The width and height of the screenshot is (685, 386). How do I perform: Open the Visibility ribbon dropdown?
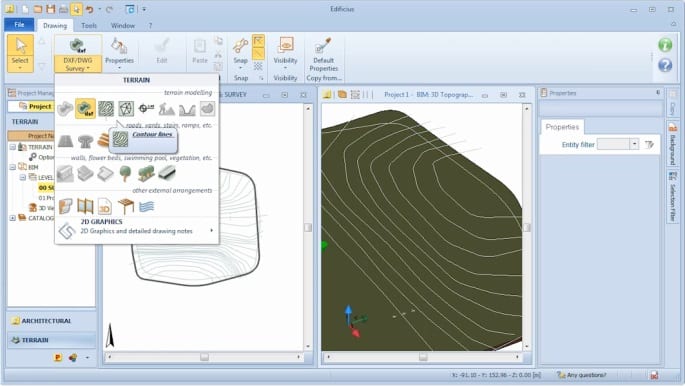pyautogui.click(x=285, y=53)
